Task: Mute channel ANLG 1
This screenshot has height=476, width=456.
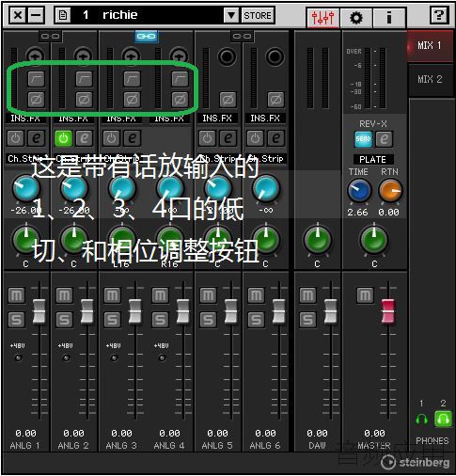Action: click(16, 295)
